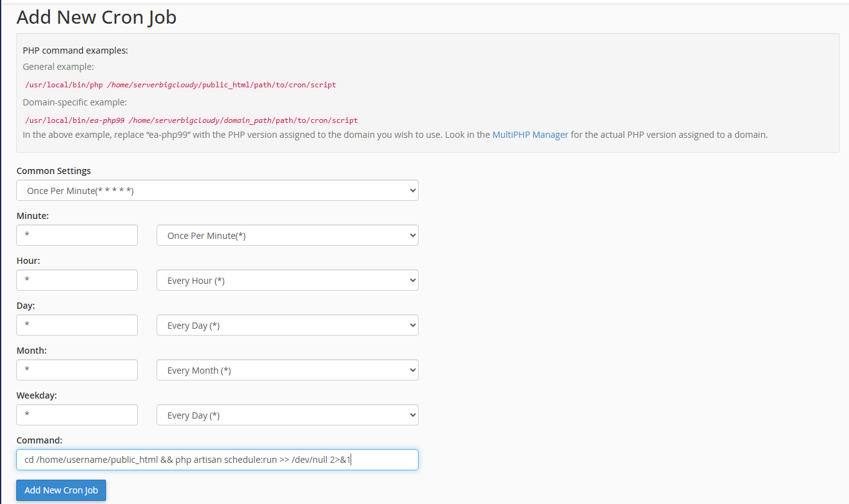Click the chevron on the Month selector

409,370
